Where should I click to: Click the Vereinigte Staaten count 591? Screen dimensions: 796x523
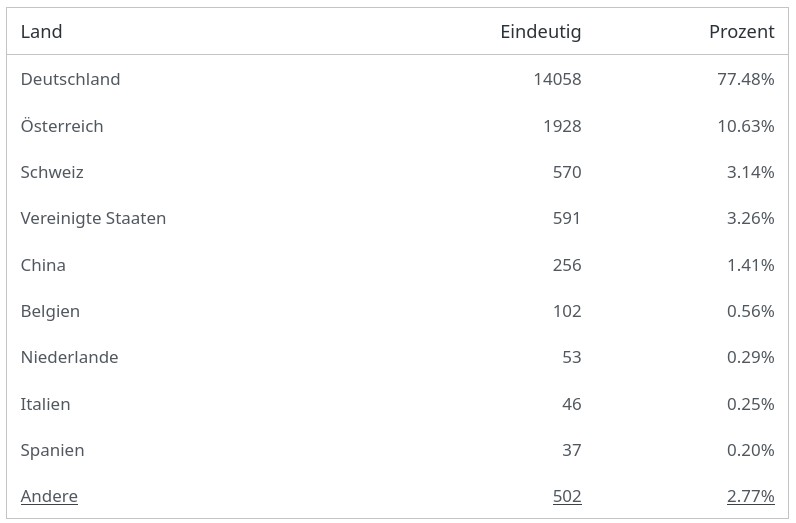click(x=567, y=218)
